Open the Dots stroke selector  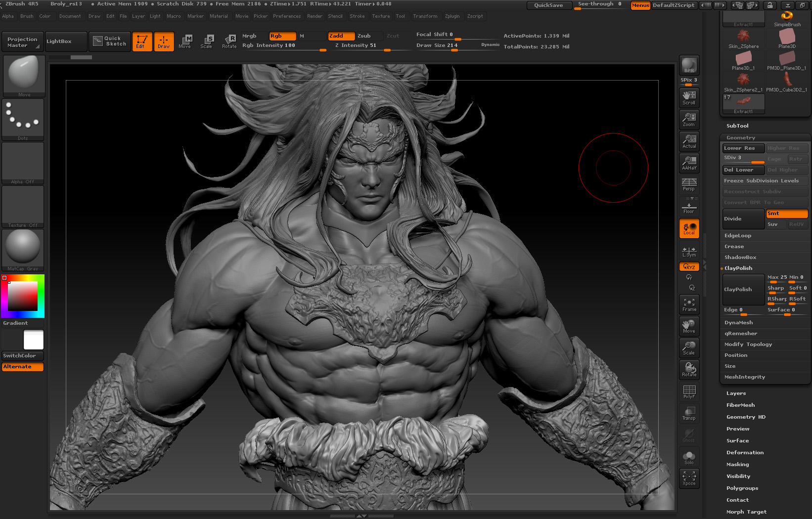tap(23, 120)
